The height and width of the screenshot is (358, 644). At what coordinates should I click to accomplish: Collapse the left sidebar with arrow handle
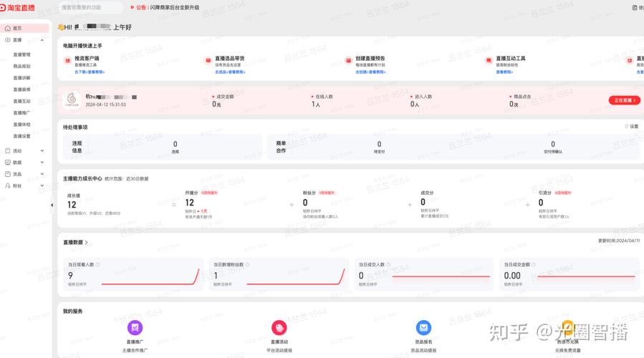52,205
